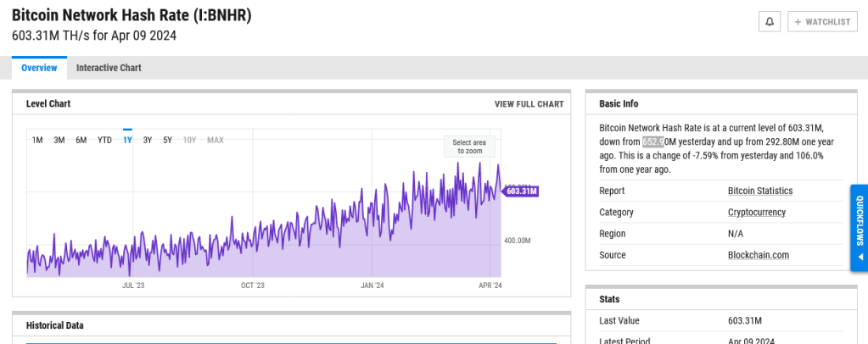868x344 pixels.
Task: Open the View Full Chart link
Action: (529, 104)
